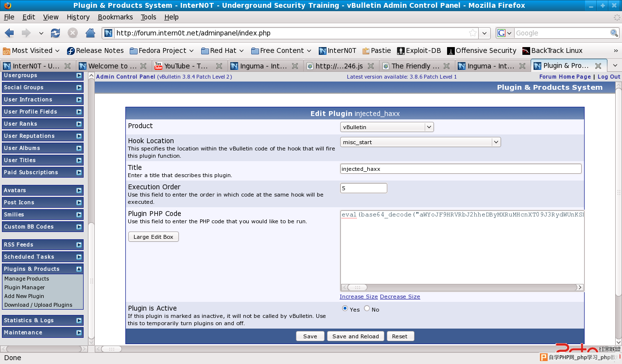
Task: Click the code box horizontal scrollbar thumb
Action: click(357, 287)
